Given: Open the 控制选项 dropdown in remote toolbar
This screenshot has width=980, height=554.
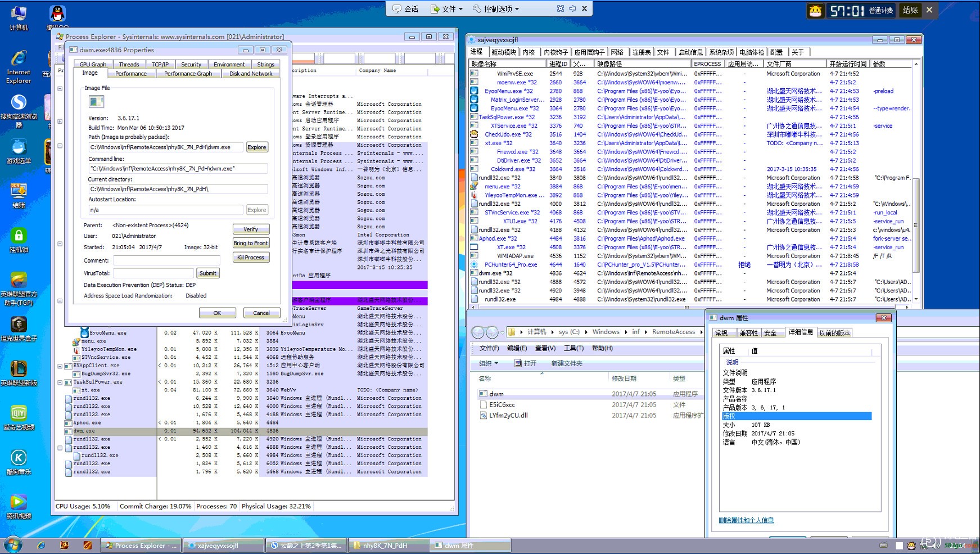Looking at the screenshot, I should 496,8.
